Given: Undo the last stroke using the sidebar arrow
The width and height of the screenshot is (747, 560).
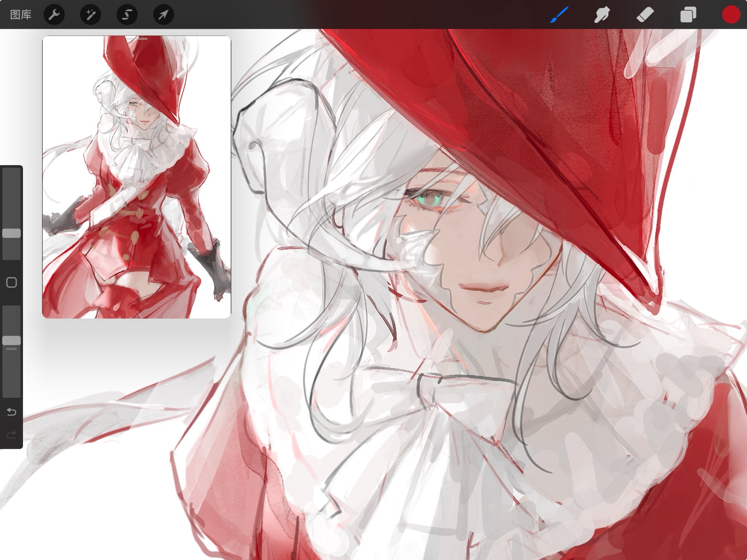Looking at the screenshot, I should coord(12,412).
